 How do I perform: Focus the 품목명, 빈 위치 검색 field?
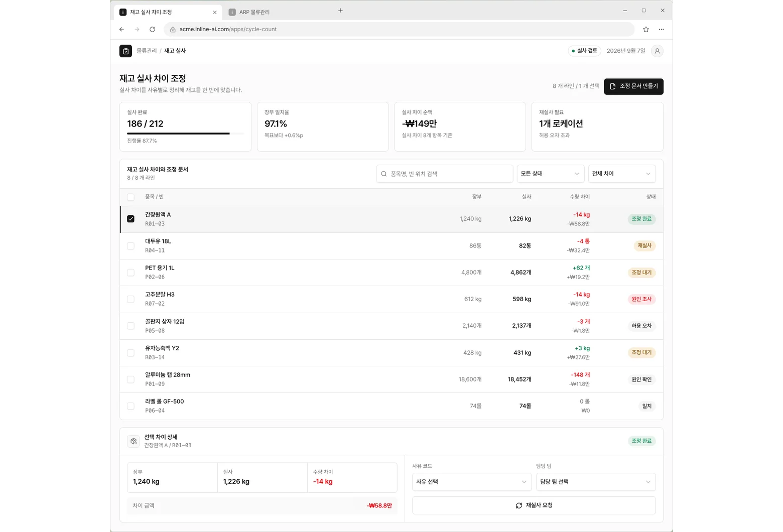tap(444, 174)
